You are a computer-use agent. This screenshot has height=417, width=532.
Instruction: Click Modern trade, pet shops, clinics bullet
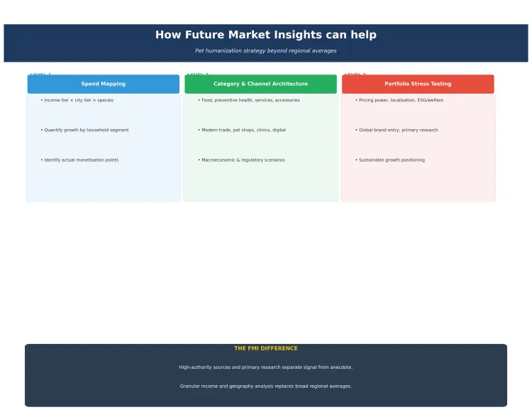pos(243,130)
